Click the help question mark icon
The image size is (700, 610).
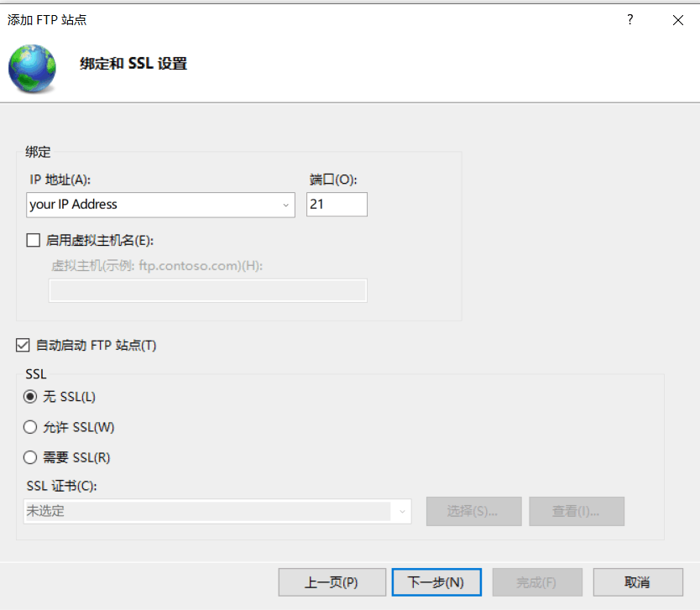(x=629, y=19)
